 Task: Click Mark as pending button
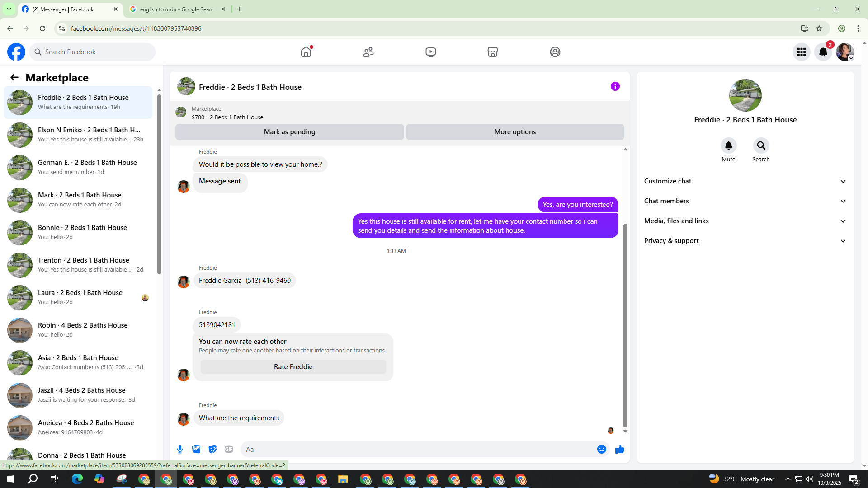(290, 132)
